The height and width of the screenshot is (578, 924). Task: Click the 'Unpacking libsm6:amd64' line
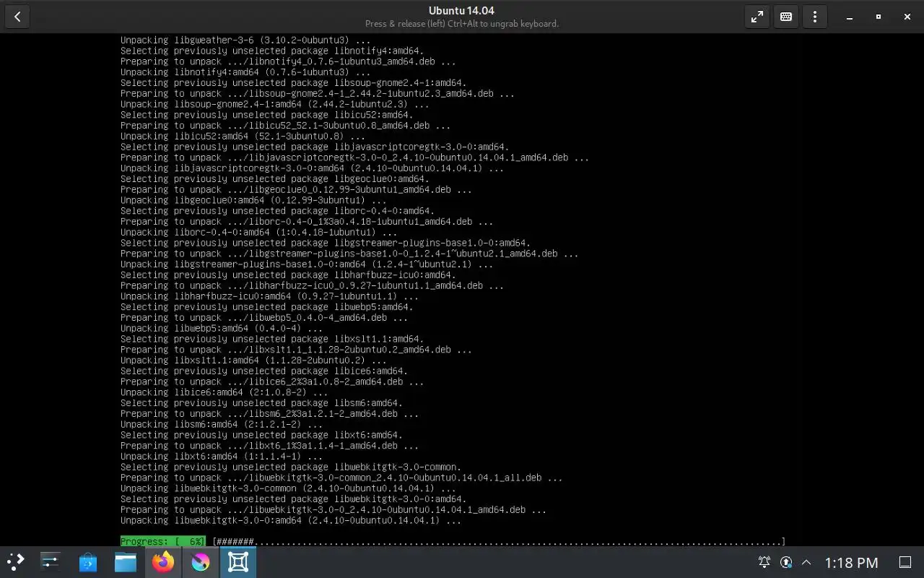click(x=222, y=424)
